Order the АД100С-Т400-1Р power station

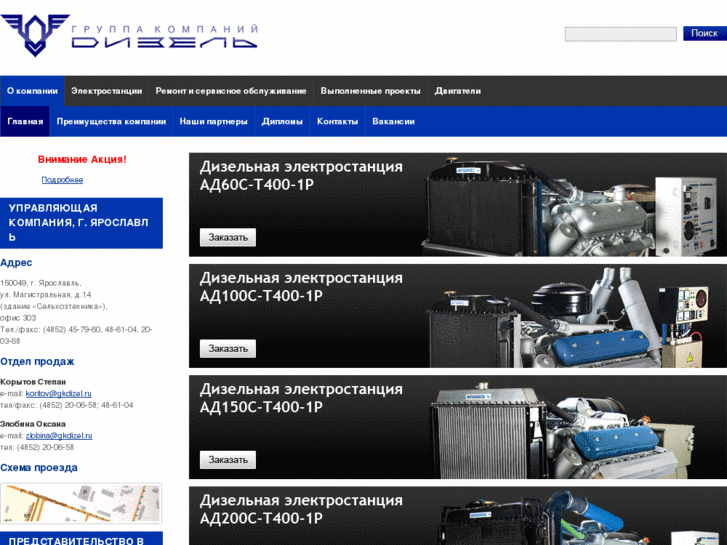pos(228,349)
